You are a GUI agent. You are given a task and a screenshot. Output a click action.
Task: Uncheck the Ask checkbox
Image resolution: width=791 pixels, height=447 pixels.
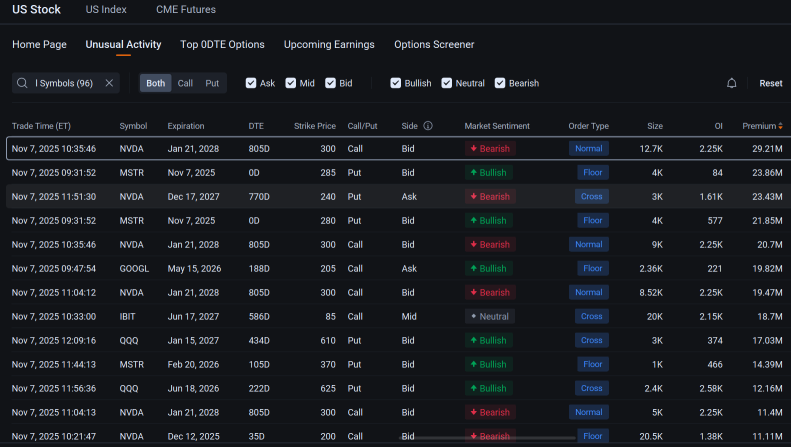251,83
